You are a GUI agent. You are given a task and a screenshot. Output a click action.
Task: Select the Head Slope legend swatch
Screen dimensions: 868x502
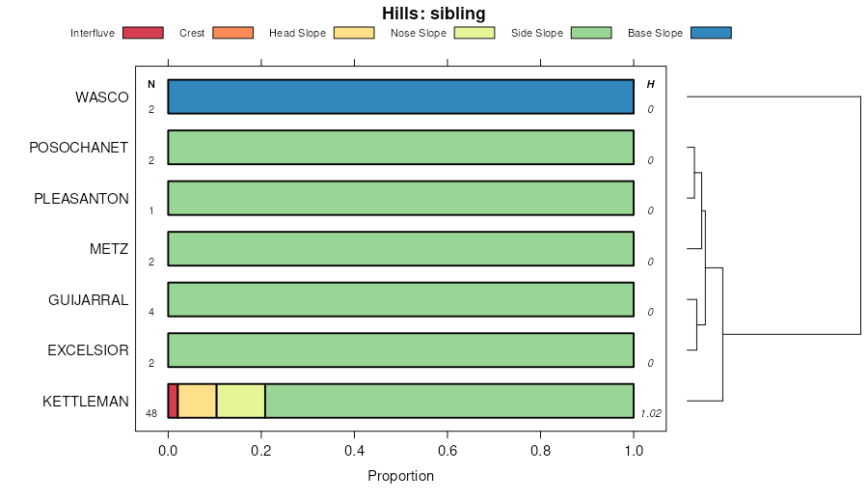click(354, 33)
